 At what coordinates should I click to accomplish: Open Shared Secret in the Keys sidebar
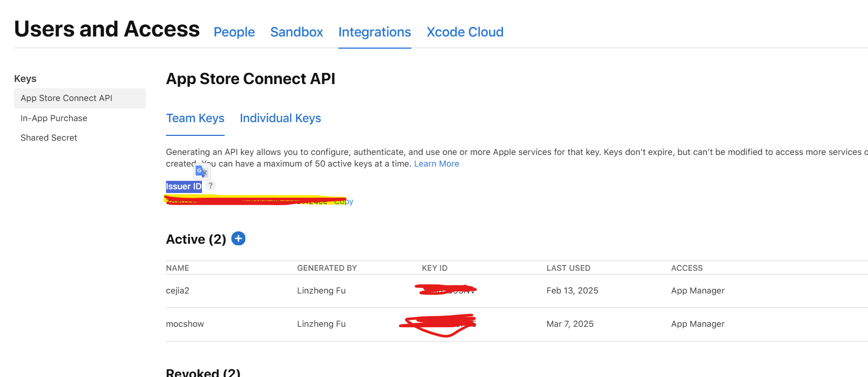coord(49,138)
